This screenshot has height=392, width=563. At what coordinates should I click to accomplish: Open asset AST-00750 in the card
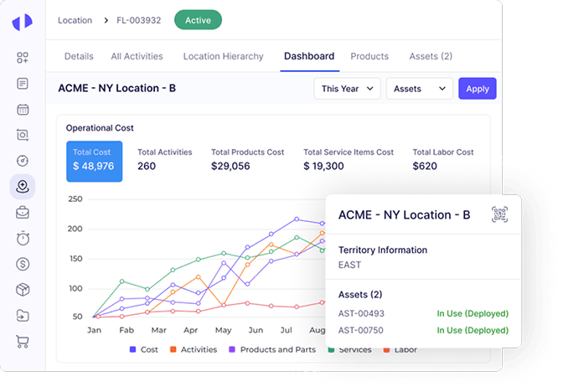361,330
